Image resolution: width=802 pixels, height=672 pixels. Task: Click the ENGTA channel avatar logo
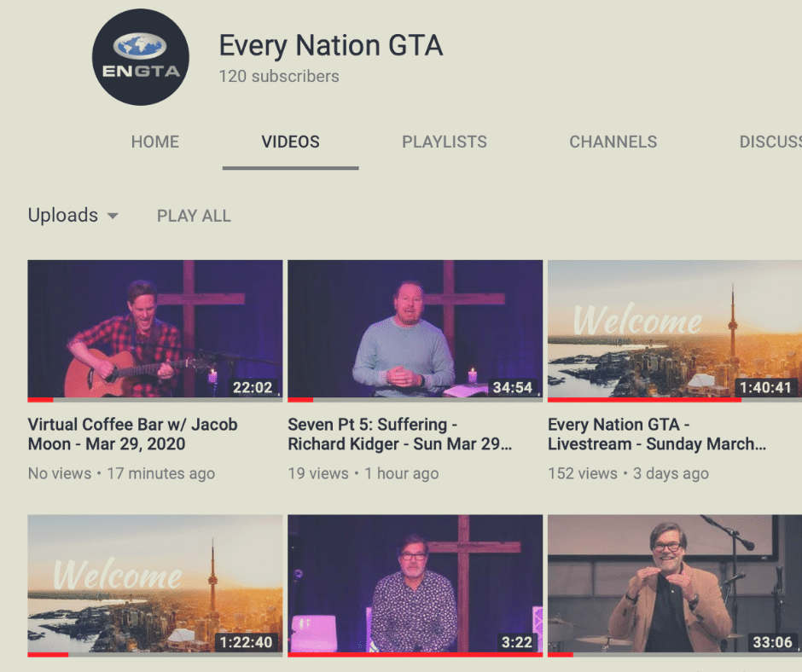pos(141,57)
